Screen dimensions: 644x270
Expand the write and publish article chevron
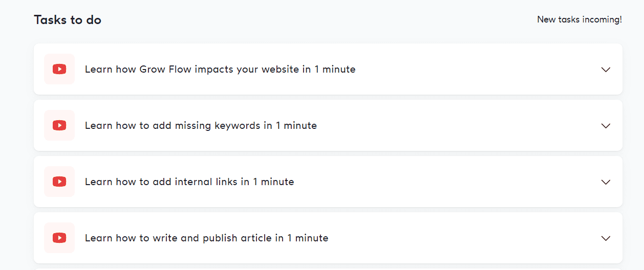click(606, 238)
